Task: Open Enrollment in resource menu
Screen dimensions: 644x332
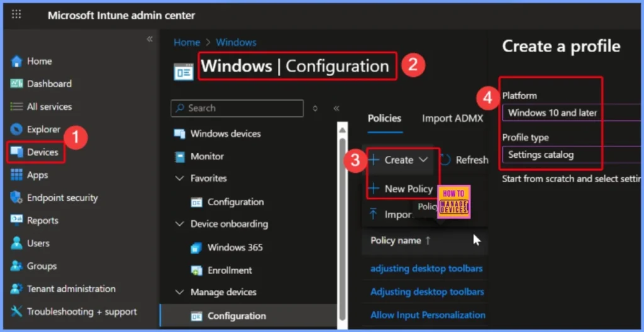Action: click(230, 270)
